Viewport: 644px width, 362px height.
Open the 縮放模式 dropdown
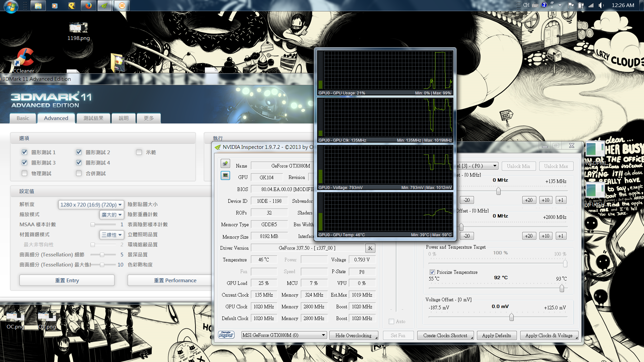coord(112,215)
